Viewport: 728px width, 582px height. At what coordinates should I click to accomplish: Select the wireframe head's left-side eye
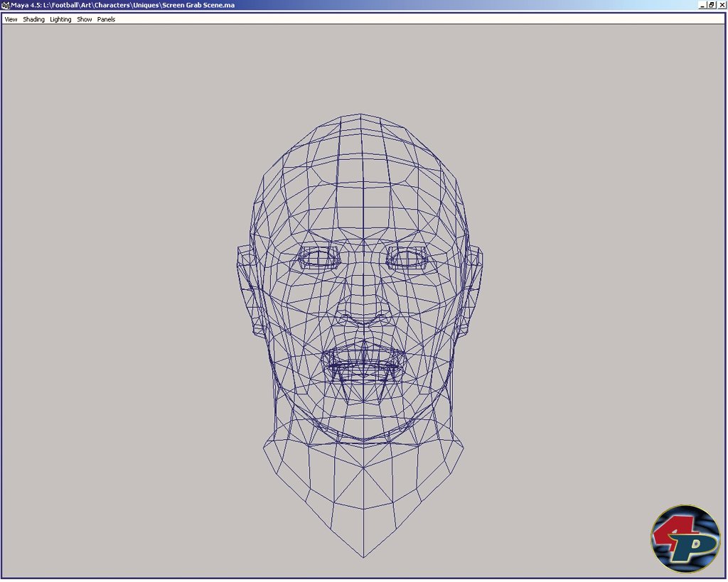pos(318,258)
